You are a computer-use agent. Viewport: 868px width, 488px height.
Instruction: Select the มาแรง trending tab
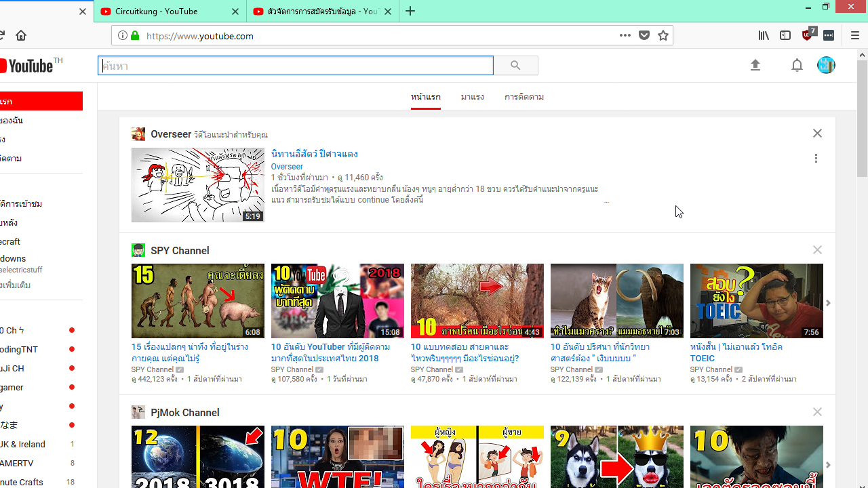473,97
